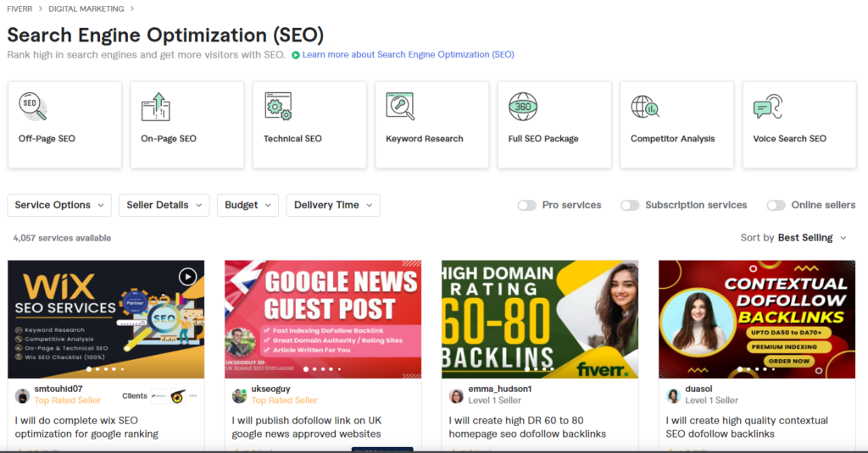The height and width of the screenshot is (453, 868).
Task: Go to DIGITAL MARKETING breadcrumb
Action: pos(86,8)
